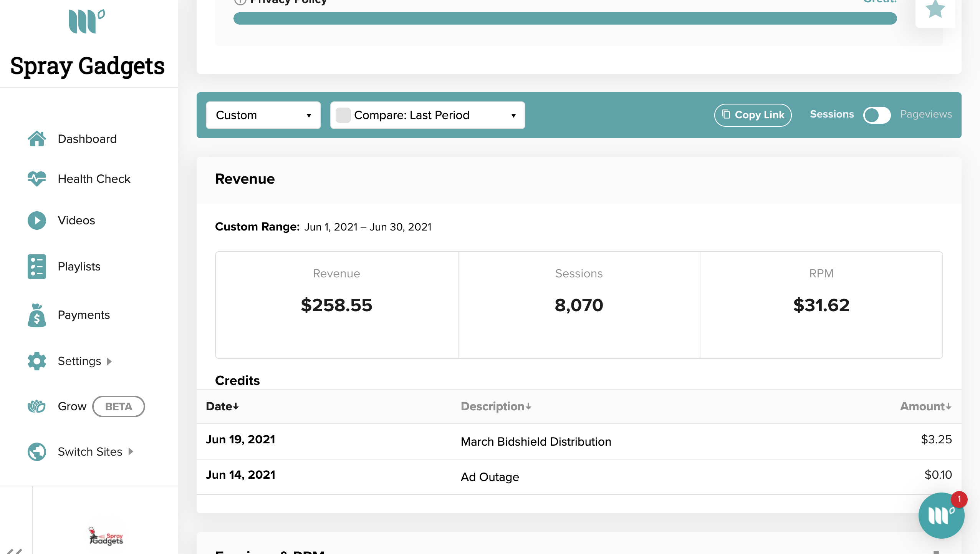Image resolution: width=980 pixels, height=554 pixels.
Task: Expand the Settings submenu arrow
Action: click(109, 362)
